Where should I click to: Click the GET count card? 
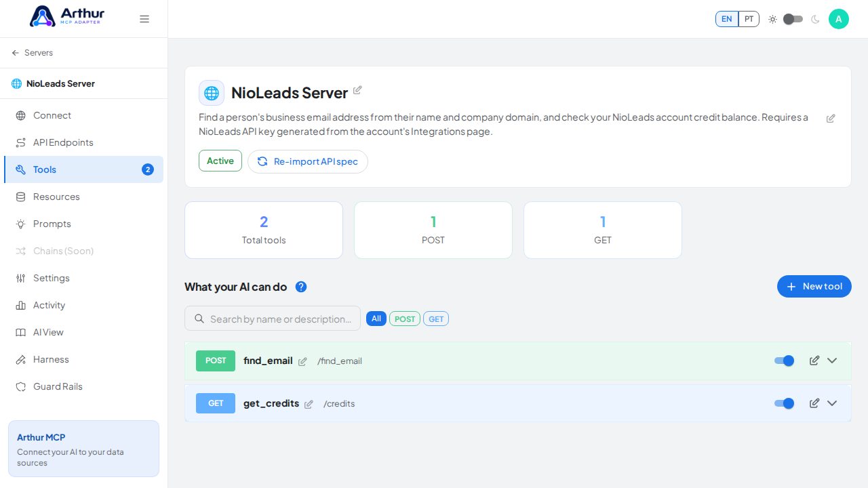click(603, 230)
